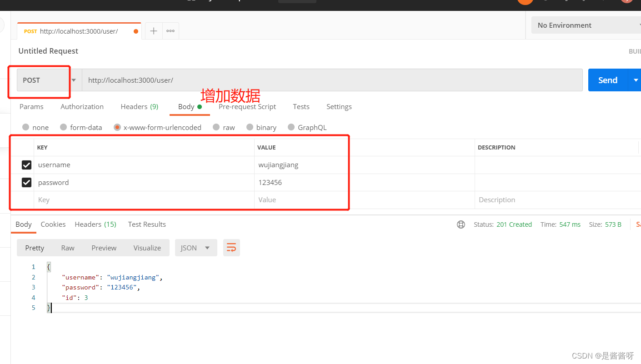Switch to the Authorization tab
This screenshot has width=641, height=364.
(82, 107)
